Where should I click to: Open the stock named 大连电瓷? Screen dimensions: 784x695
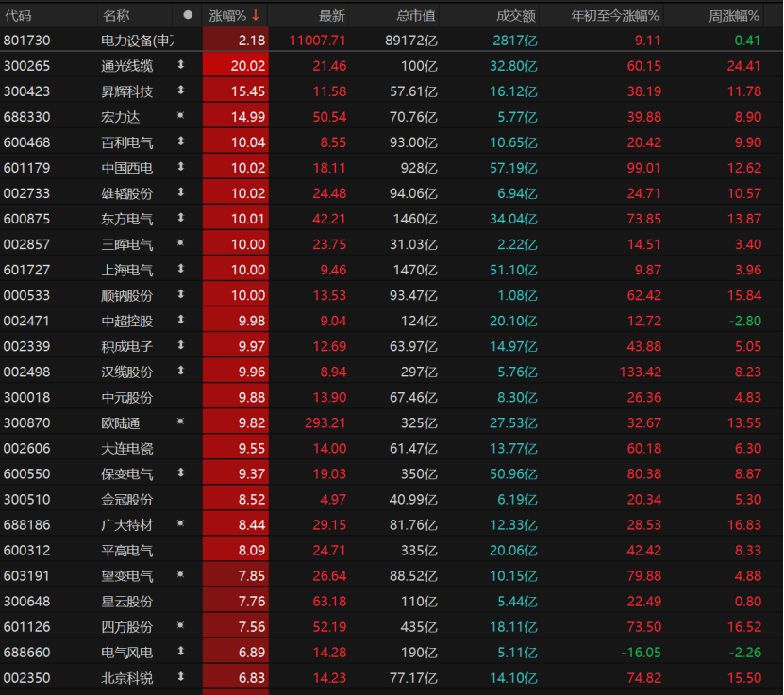pos(127,448)
